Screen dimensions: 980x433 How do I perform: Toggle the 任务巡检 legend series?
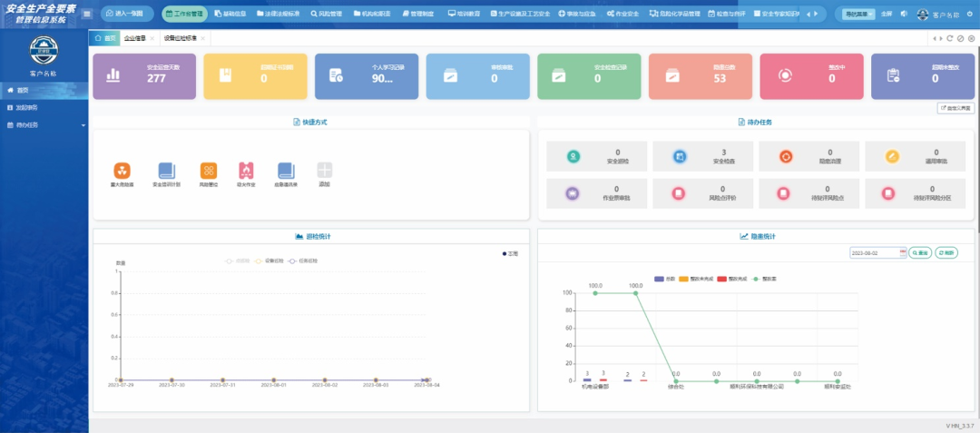click(302, 261)
